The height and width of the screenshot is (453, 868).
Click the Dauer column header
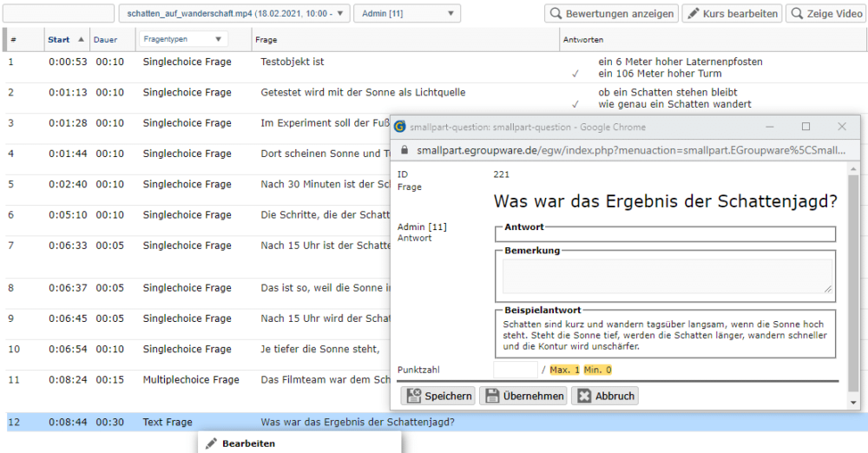click(x=106, y=40)
